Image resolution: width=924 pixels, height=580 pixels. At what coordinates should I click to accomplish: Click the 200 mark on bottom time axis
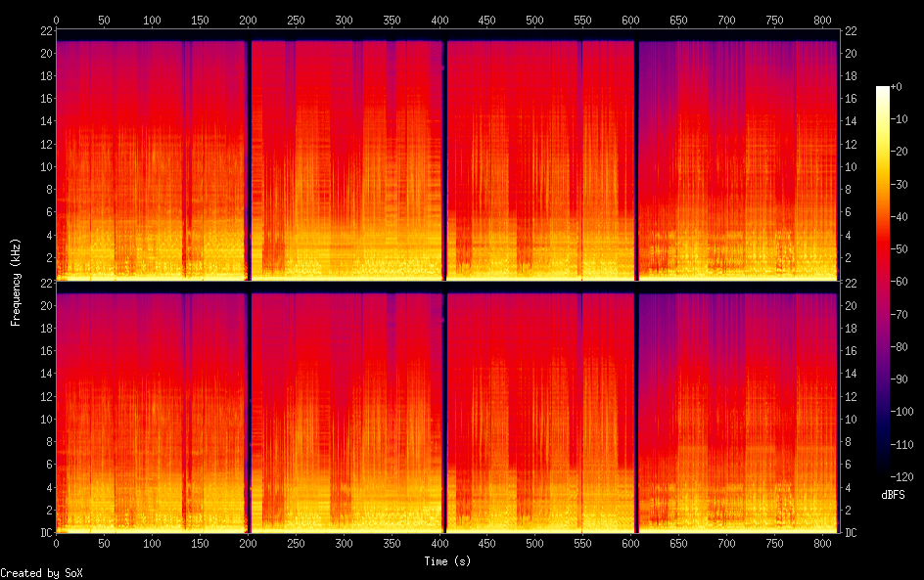pyautogui.click(x=248, y=543)
